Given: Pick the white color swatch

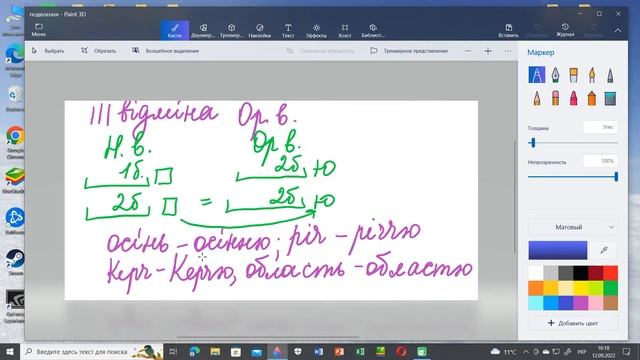Looking at the screenshot, I should (536, 273).
